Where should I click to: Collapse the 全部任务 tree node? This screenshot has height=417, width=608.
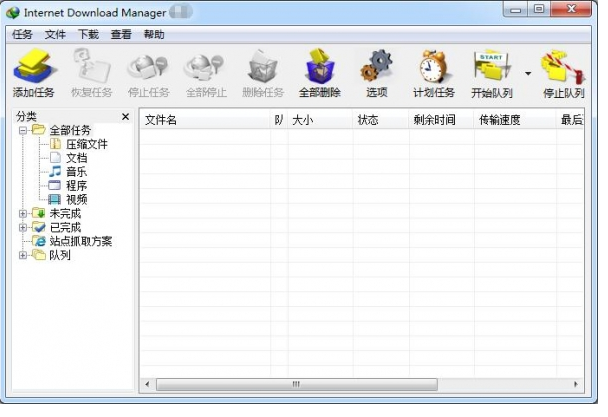[x=23, y=130]
